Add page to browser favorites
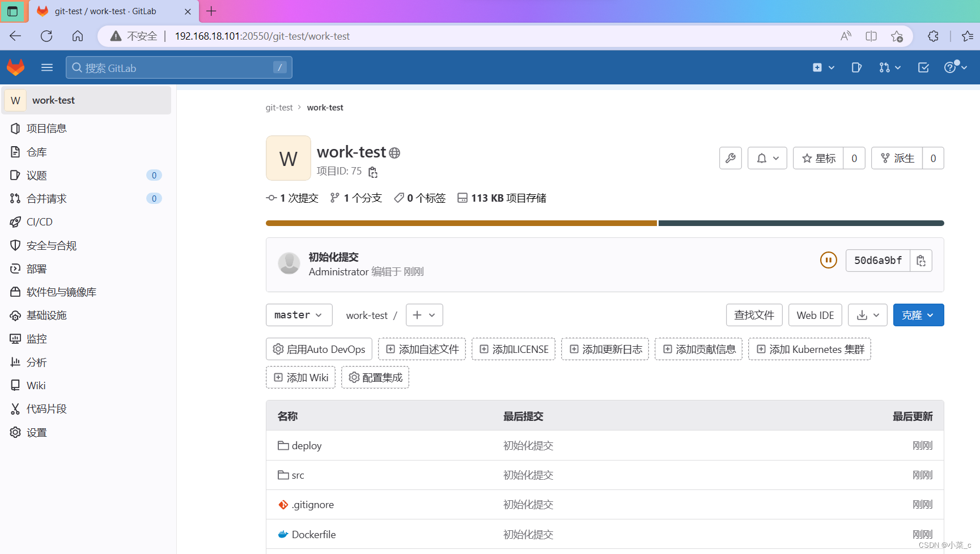Screen dimensions: 980x554 pyautogui.click(x=897, y=36)
